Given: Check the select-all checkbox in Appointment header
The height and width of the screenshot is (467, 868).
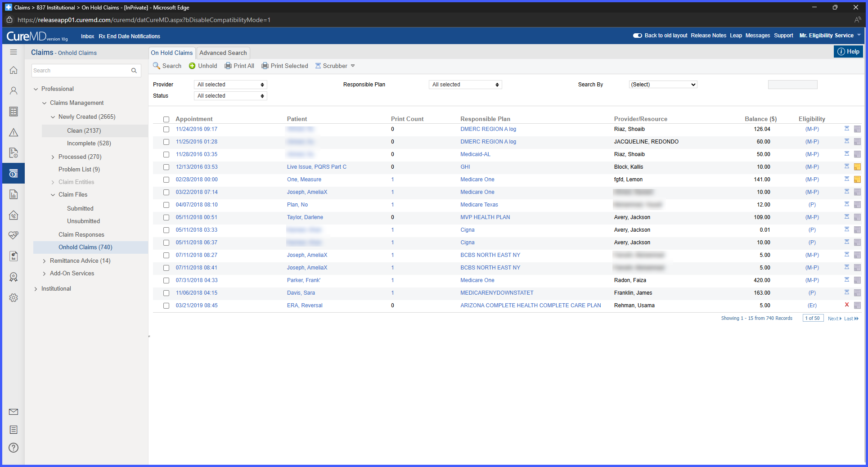Looking at the screenshot, I should pyautogui.click(x=166, y=119).
